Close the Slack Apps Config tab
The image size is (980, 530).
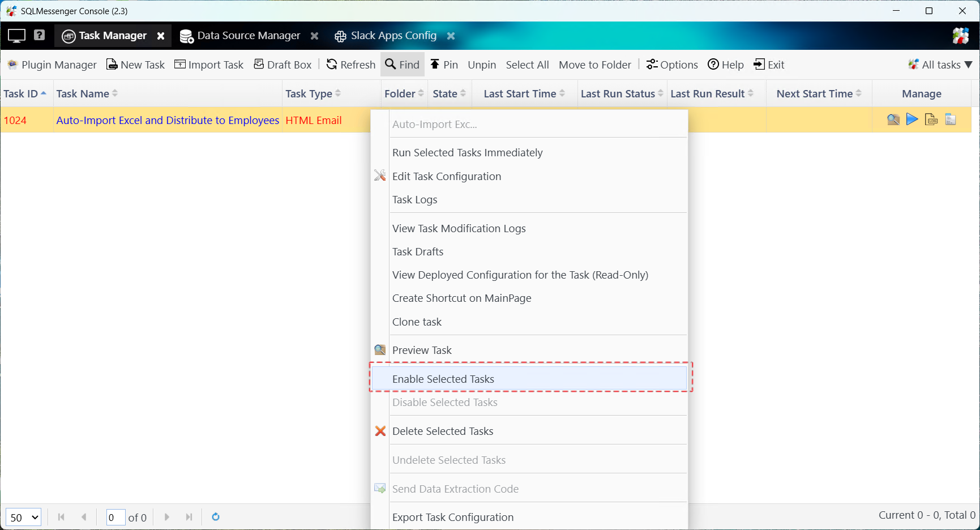451,36
